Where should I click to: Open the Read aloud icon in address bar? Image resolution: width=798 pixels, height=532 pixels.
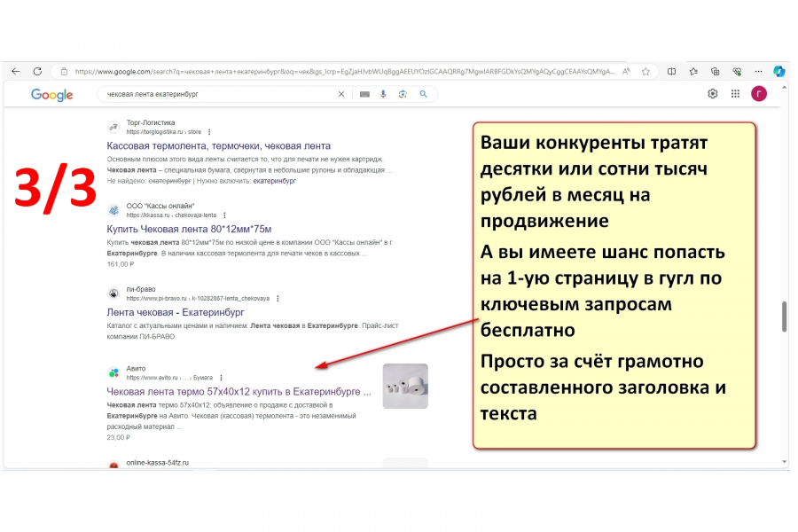tap(627, 71)
